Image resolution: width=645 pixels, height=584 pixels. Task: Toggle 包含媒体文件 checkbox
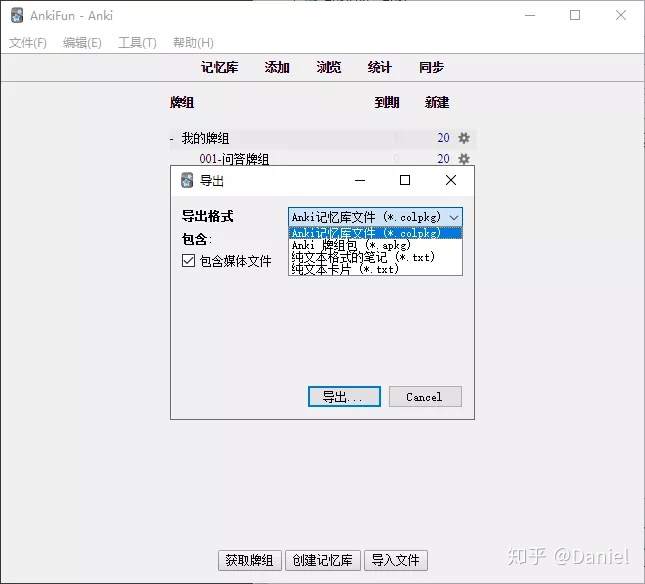point(188,261)
